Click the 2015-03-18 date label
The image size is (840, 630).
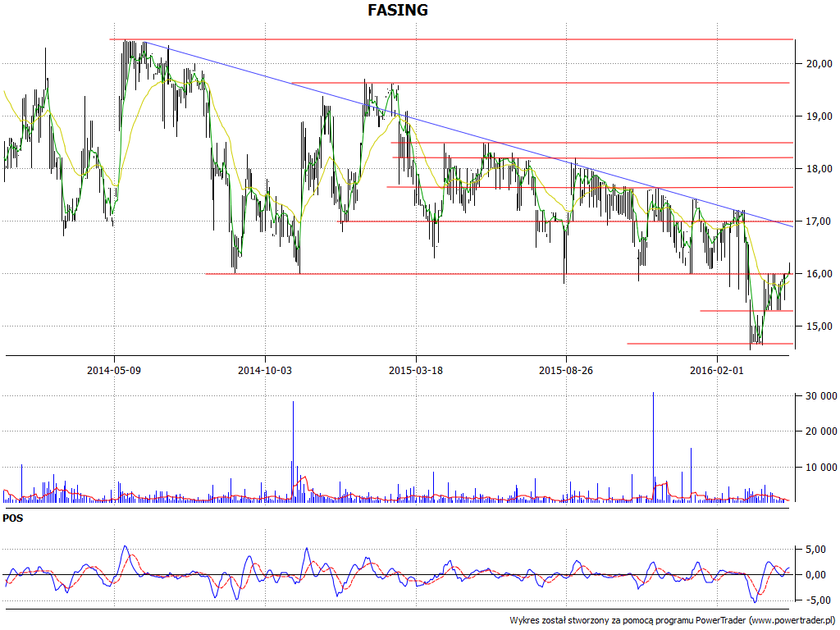point(416,370)
